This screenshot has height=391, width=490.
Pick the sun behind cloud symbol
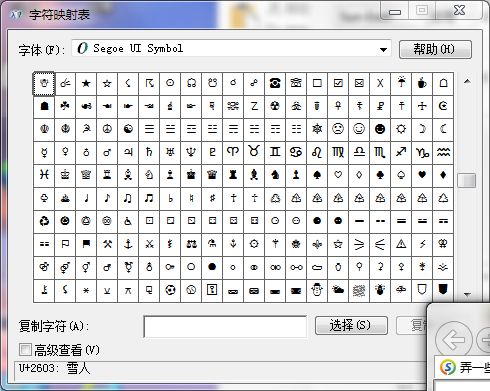pyautogui.click(x=338, y=290)
